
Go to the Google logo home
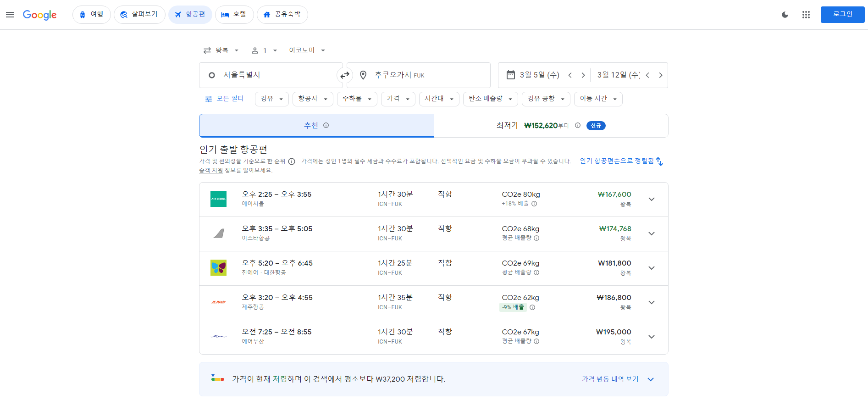tap(40, 15)
